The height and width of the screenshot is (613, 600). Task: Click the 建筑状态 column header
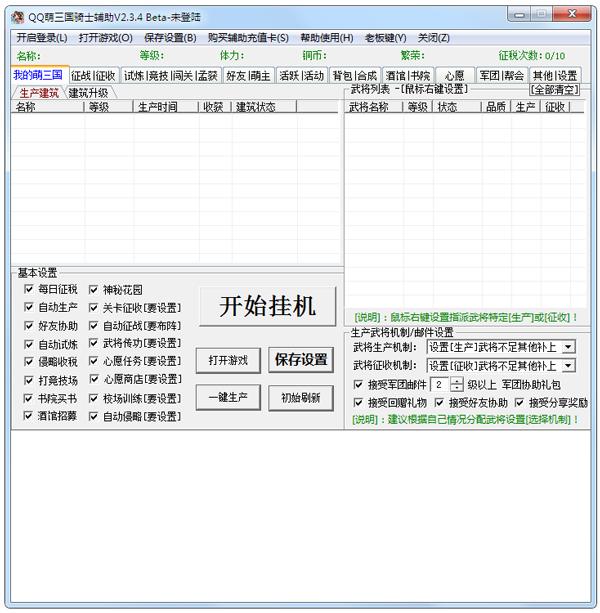coord(264,107)
